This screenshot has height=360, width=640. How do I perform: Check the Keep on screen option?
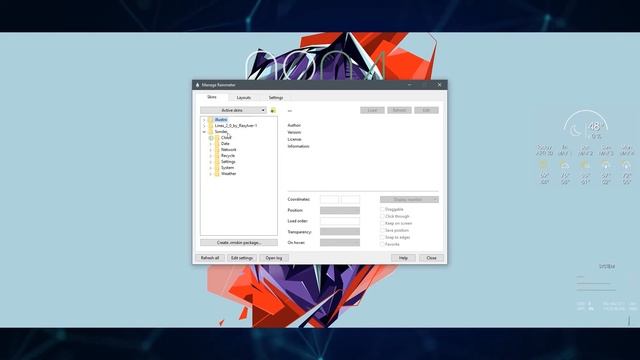[x=382, y=223]
